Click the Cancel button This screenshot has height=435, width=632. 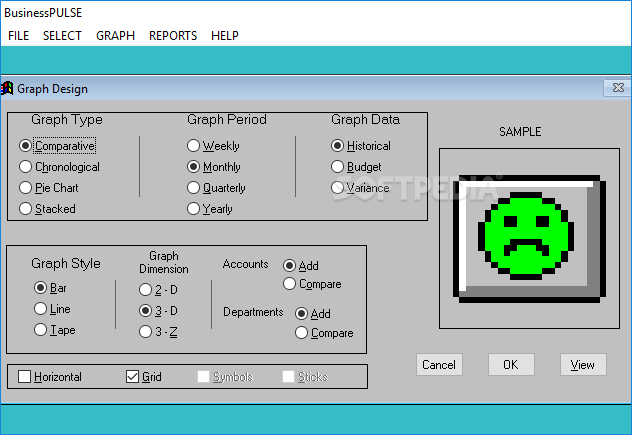[439, 364]
